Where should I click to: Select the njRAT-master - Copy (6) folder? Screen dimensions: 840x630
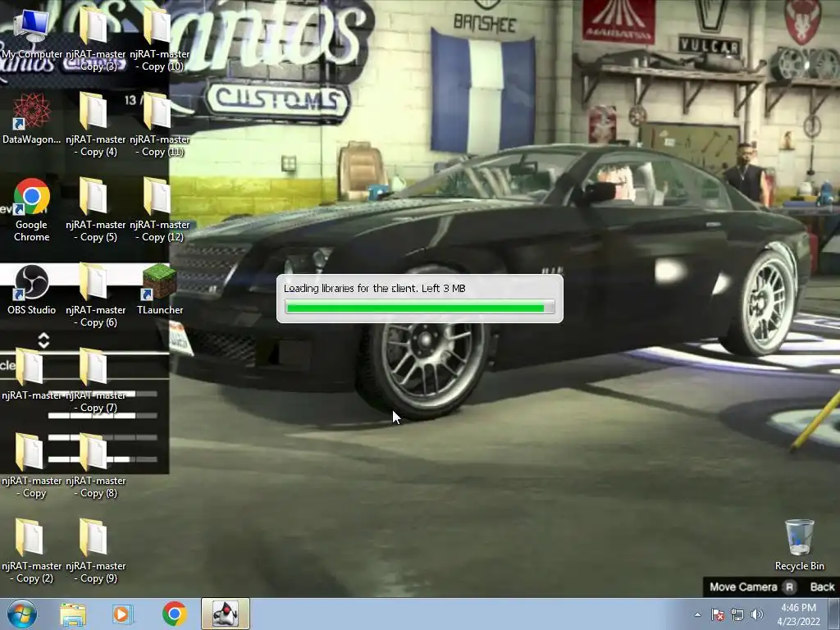tap(95, 295)
